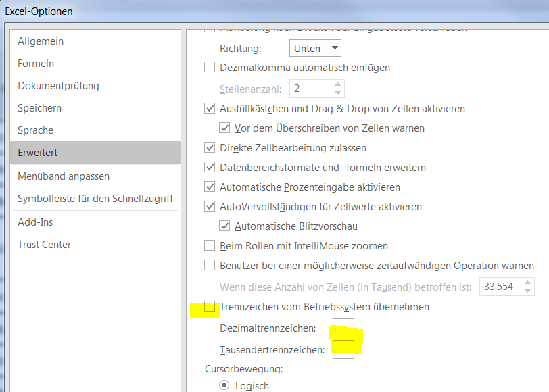The image size is (549, 392).
Task: Click the Dezimaltrennzeichen input field
Action: pyautogui.click(x=343, y=329)
